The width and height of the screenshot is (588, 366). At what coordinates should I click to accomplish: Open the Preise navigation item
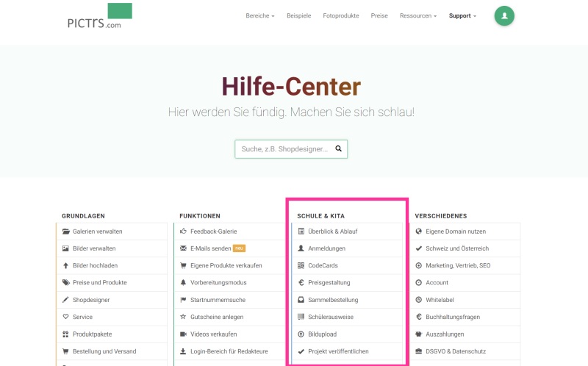pyautogui.click(x=379, y=15)
